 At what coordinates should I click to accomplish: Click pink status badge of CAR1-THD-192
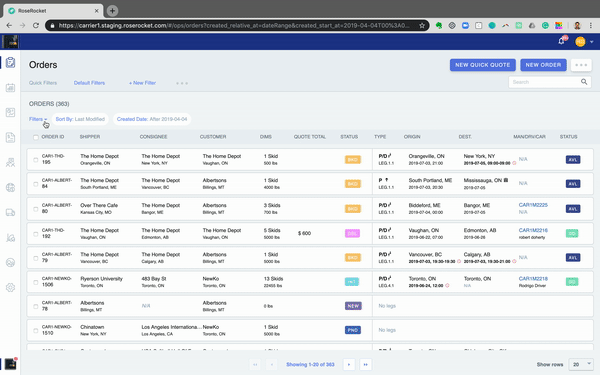tap(352, 233)
